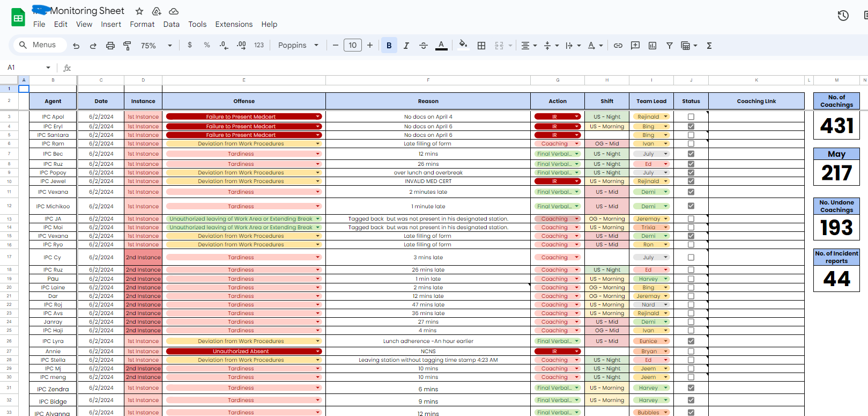Open the Tools menu
This screenshot has height=416, width=868.
click(197, 24)
